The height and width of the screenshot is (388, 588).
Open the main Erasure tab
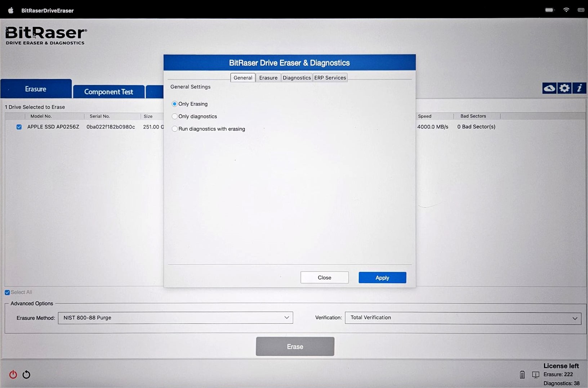[x=36, y=89]
